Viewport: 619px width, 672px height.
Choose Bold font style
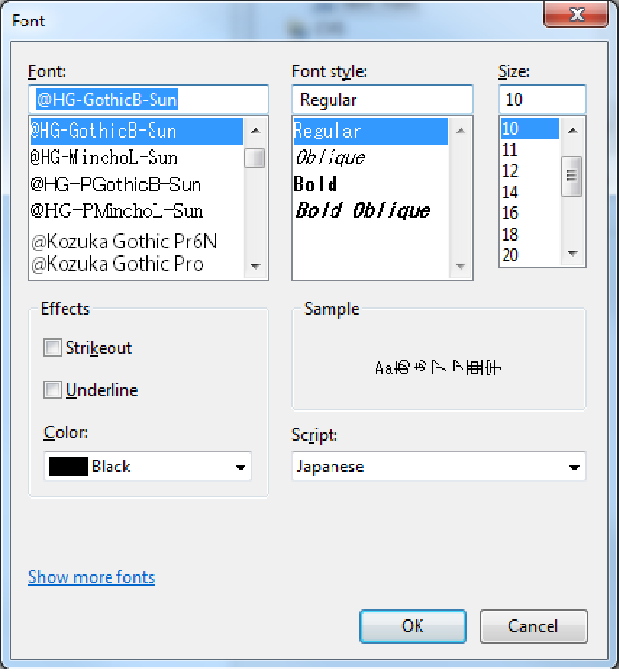coord(371,184)
